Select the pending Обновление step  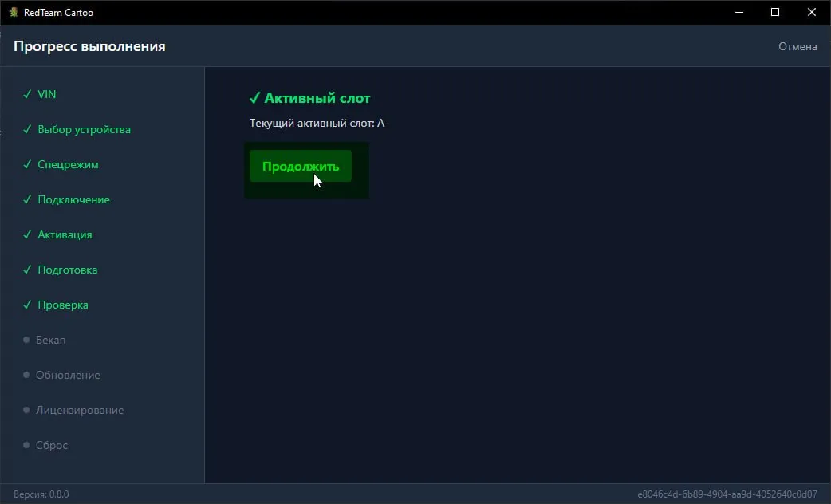coord(68,376)
